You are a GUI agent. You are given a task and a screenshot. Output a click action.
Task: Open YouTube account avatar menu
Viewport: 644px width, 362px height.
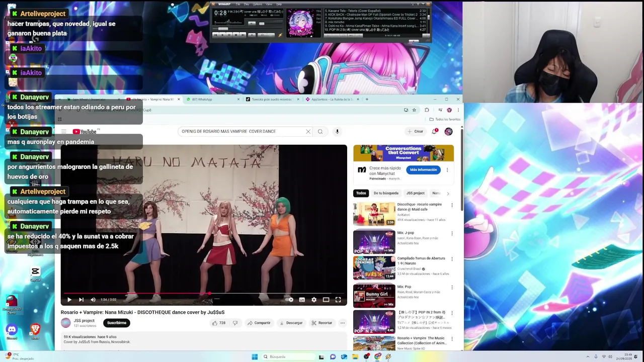448,132
